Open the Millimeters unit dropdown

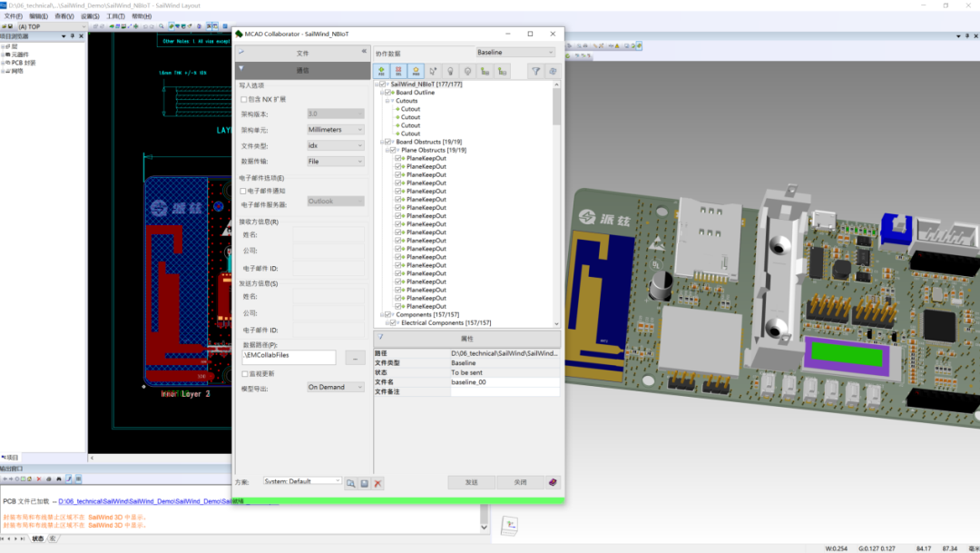point(335,130)
